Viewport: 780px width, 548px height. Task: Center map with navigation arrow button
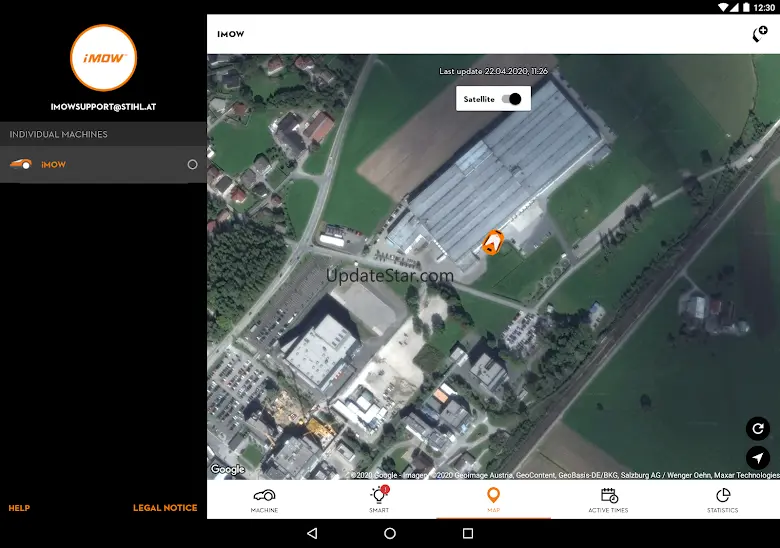[x=758, y=458]
